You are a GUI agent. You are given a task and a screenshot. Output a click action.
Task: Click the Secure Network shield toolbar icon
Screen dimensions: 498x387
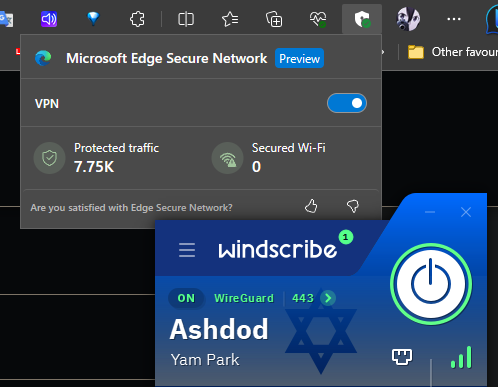point(362,19)
